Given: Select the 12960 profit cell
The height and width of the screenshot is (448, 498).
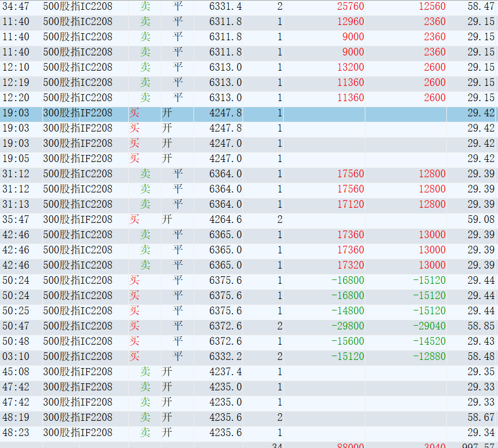Looking at the screenshot, I should (350, 22).
